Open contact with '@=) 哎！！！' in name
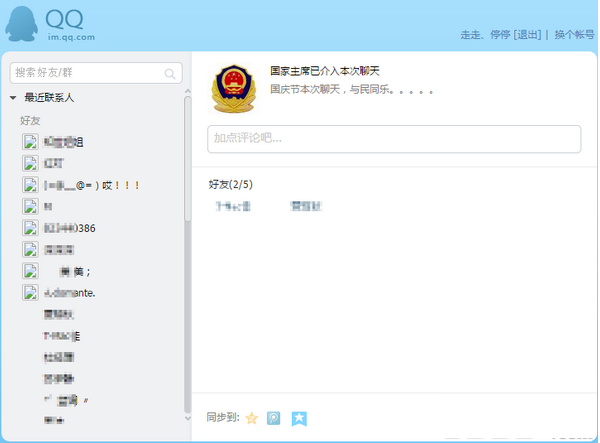The width and height of the screenshot is (600, 443). click(x=90, y=185)
